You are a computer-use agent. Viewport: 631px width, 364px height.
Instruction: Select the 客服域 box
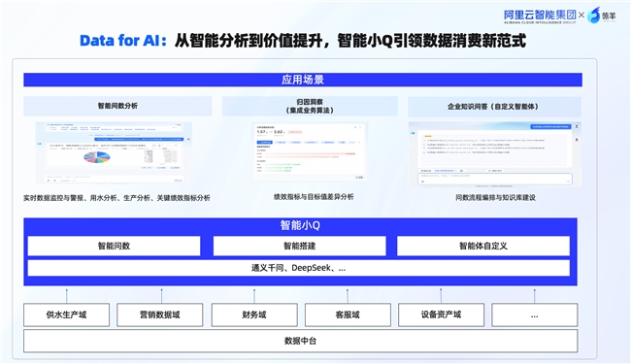348,314
